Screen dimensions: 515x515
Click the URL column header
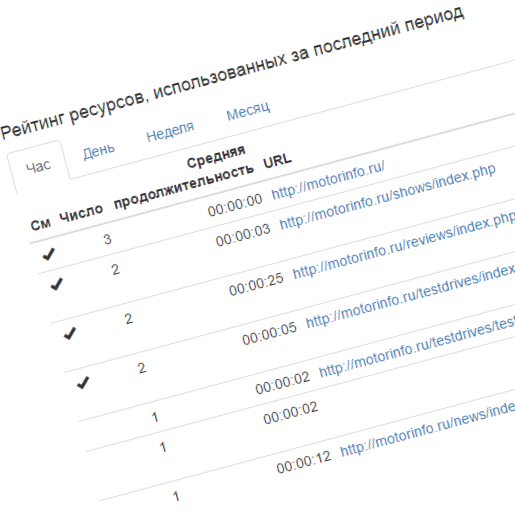click(277, 161)
